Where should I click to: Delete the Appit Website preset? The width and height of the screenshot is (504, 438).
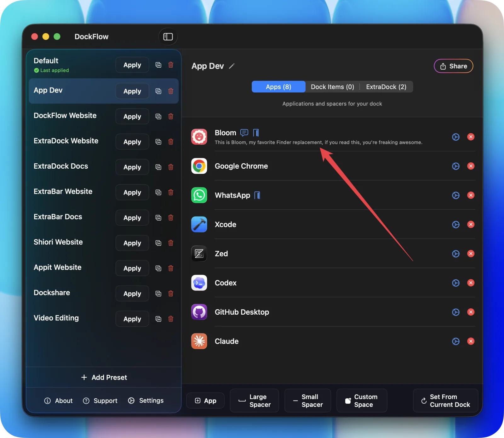171,268
